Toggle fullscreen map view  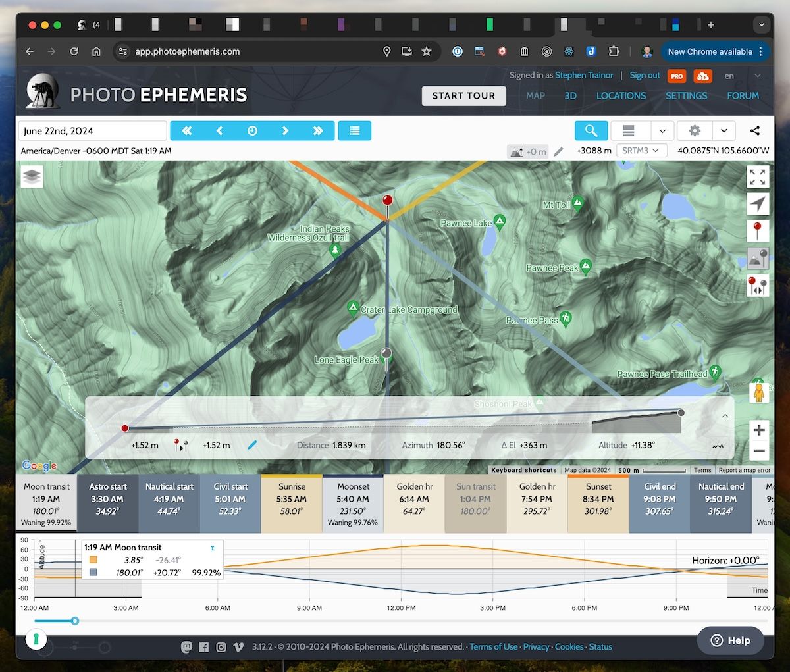[x=758, y=176]
